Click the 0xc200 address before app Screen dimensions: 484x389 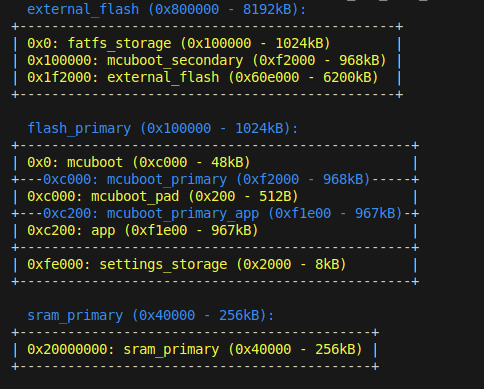pos(51,230)
